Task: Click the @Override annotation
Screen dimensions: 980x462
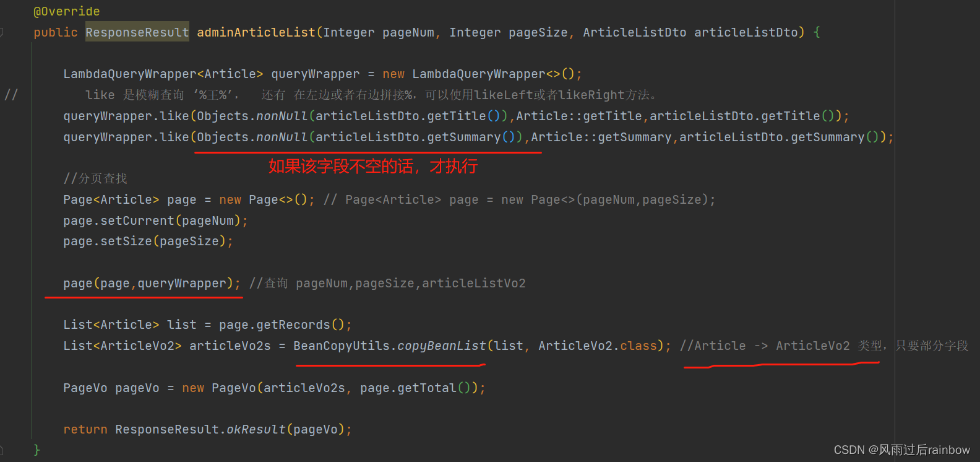Action: (x=66, y=11)
